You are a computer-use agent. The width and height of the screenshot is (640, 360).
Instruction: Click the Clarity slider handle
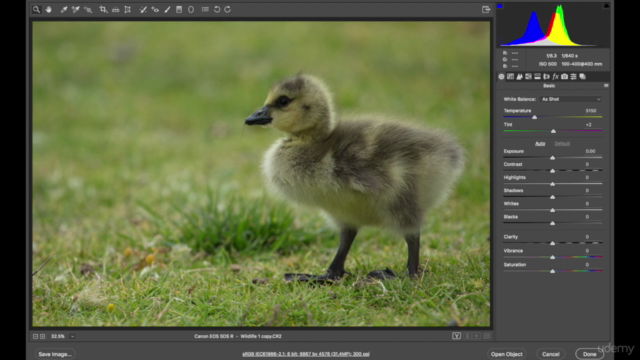(x=552, y=243)
